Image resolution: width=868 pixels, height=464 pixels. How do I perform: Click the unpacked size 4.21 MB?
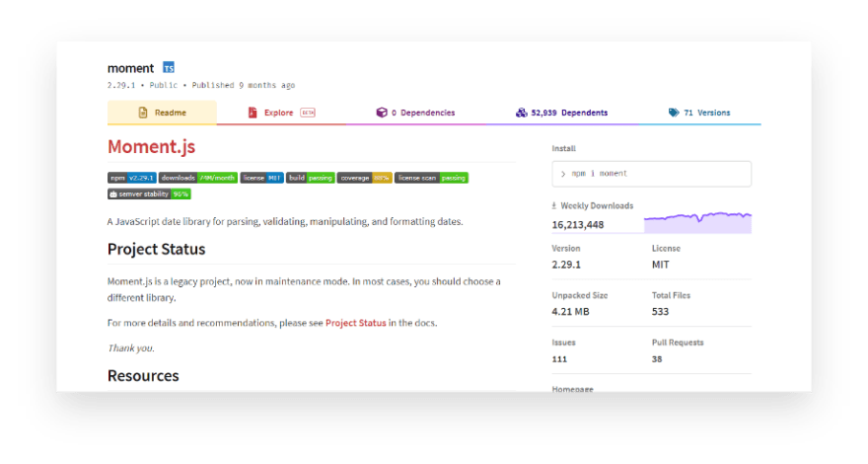coord(570,312)
